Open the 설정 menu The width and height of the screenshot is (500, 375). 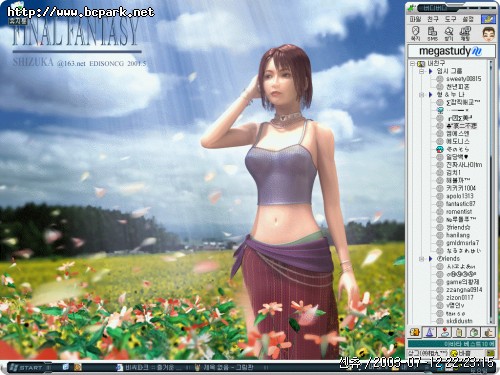point(468,19)
